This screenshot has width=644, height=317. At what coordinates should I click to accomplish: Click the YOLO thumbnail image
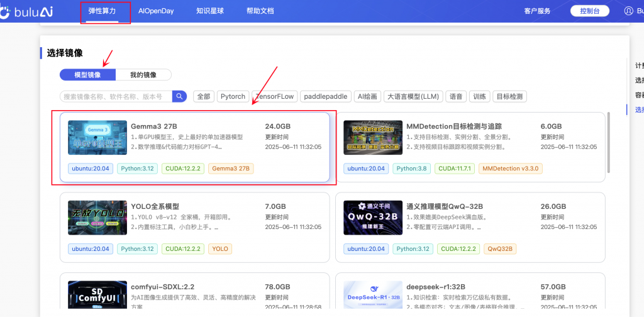pyautogui.click(x=97, y=218)
